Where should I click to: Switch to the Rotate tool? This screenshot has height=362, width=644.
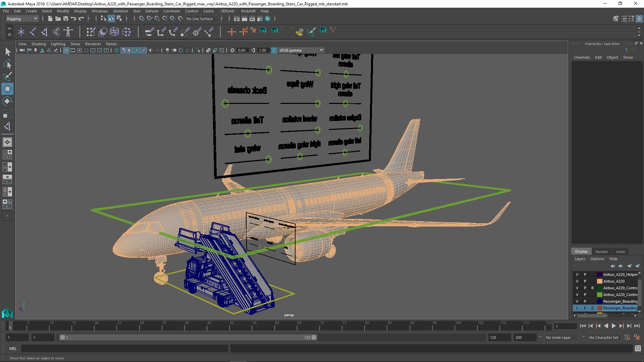click(x=7, y=101)
